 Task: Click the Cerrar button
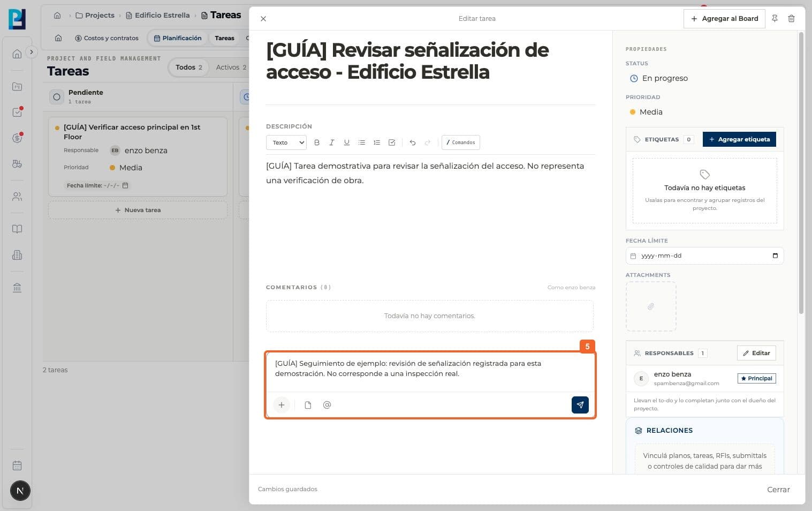tap(778, 490)
